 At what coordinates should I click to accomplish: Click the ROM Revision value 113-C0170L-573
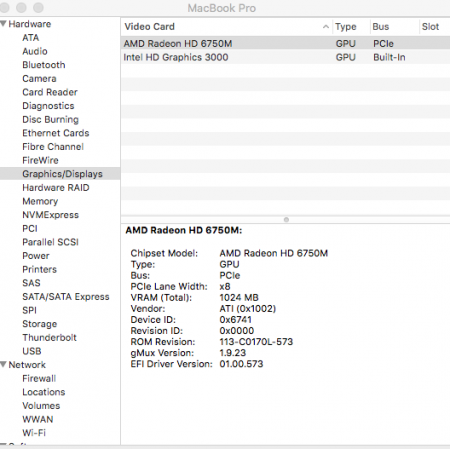(256, 342)
